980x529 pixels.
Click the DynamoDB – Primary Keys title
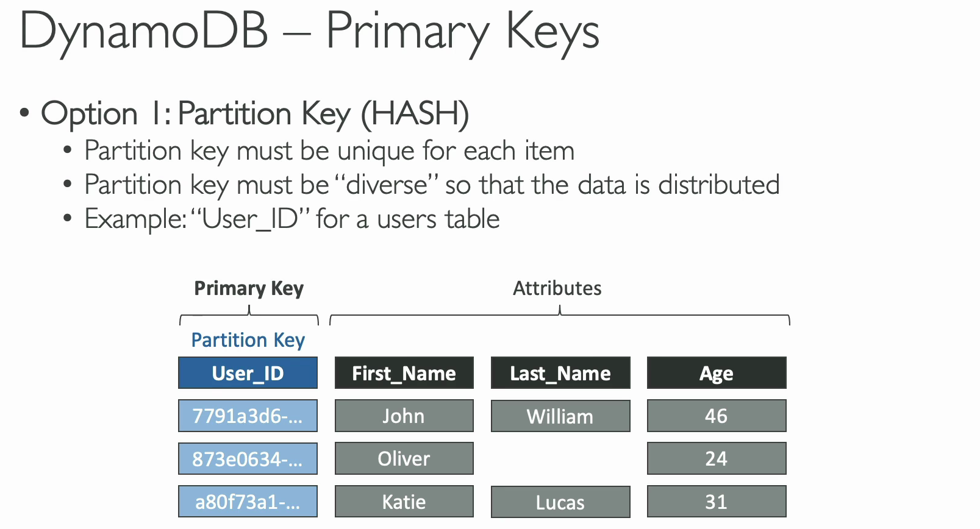[x=309, y=30]
